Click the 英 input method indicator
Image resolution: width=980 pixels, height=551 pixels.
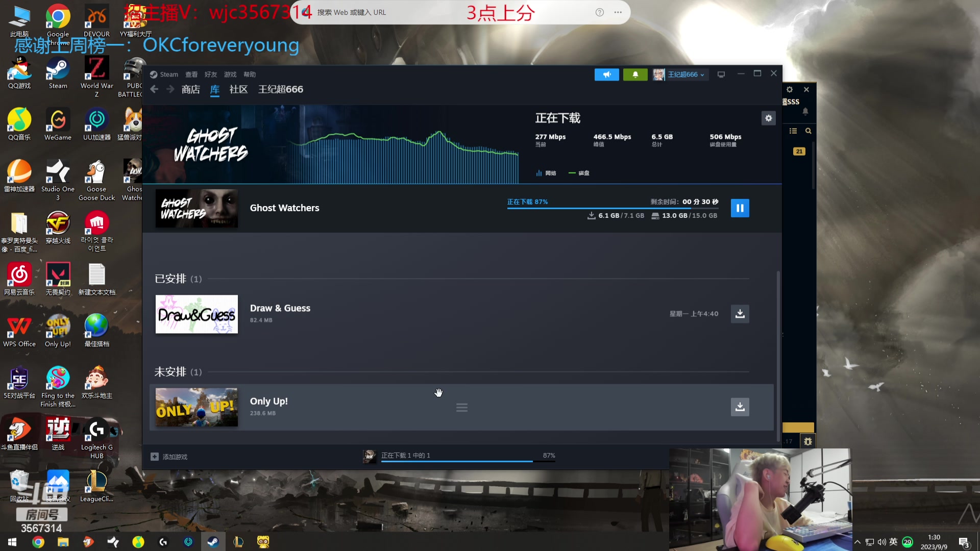[893, 542]
